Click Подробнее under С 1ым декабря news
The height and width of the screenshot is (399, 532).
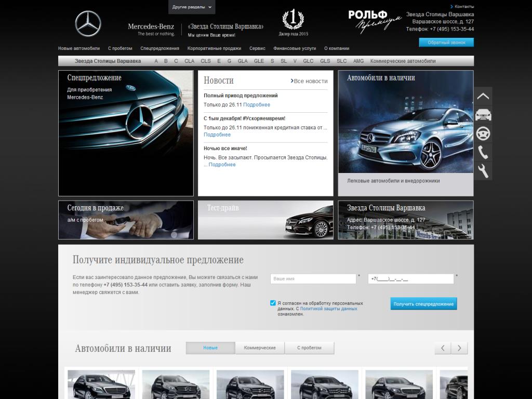point(217,135)
